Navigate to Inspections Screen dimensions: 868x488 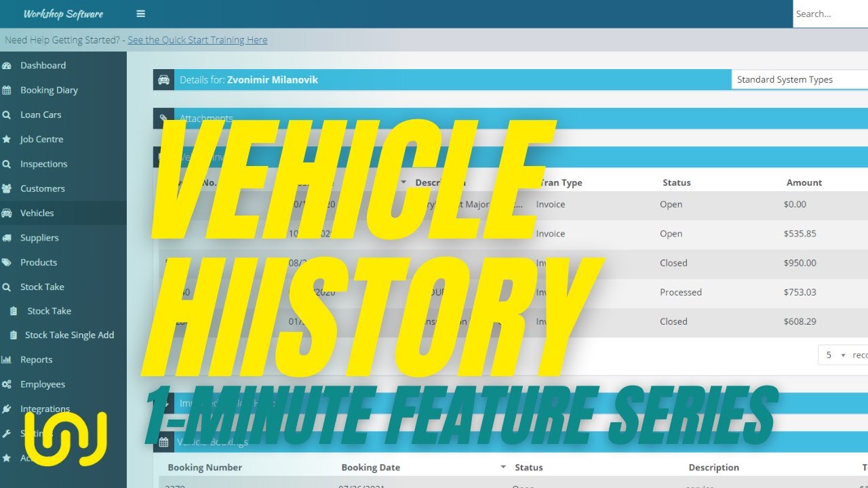(43, 164)
